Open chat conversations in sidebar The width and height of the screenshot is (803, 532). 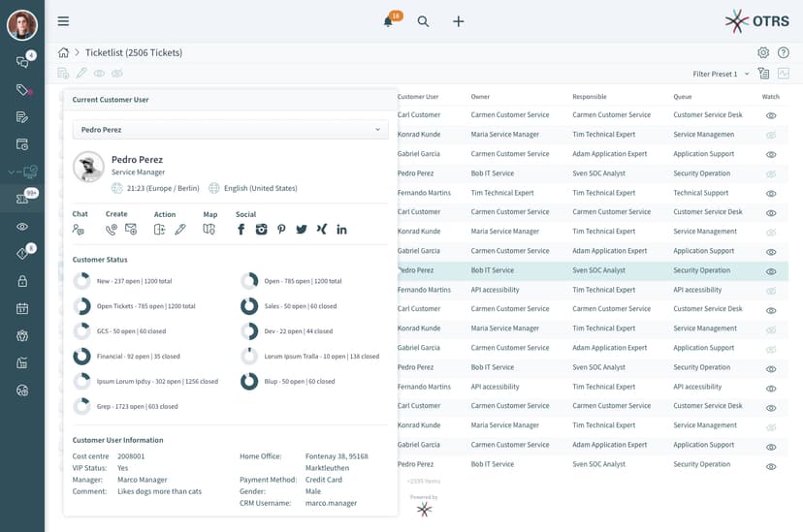tap(22, 62)
